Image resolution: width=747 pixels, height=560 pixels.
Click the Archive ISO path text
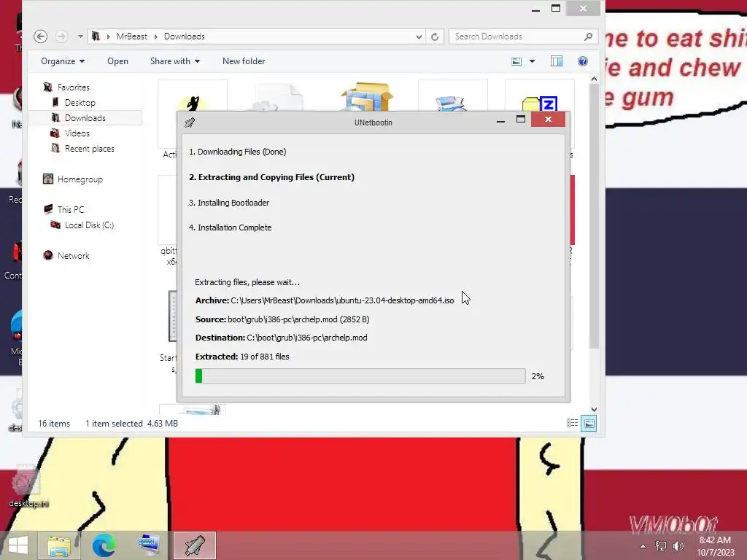(342, 300)
